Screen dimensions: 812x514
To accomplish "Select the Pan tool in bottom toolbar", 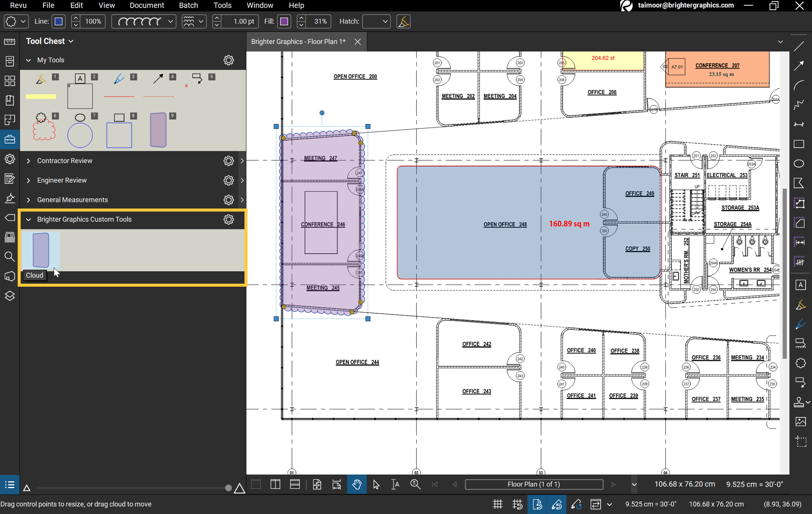I will point(357,484).
